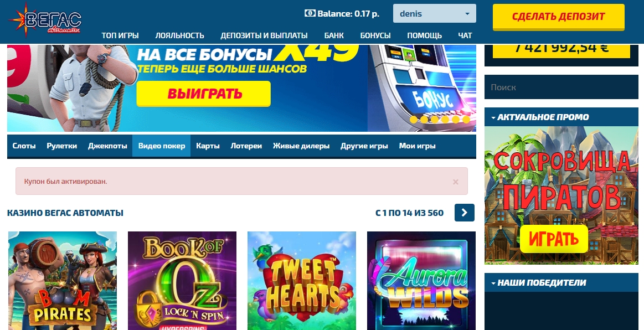Click the balance money icon

(310, 13)
